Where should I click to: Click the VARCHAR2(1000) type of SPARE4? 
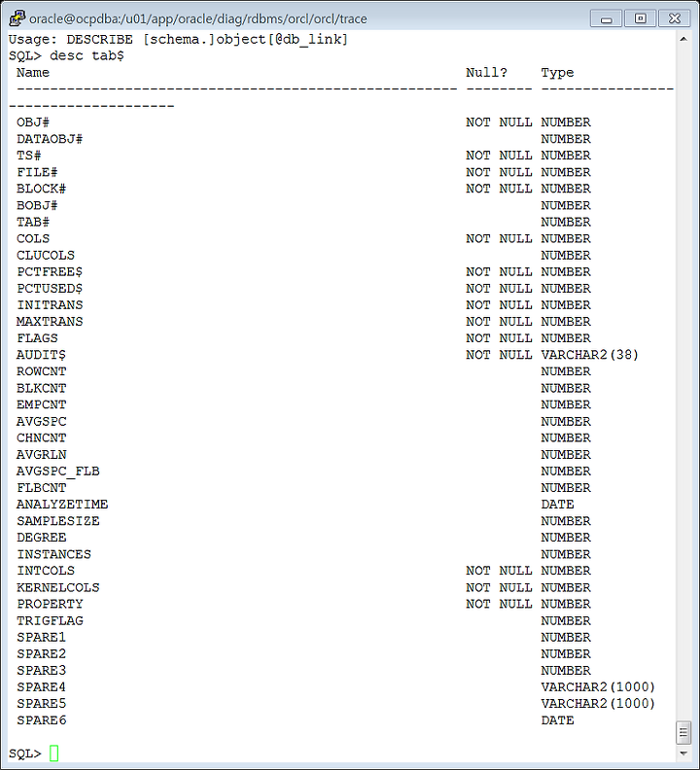coord(598,687)
